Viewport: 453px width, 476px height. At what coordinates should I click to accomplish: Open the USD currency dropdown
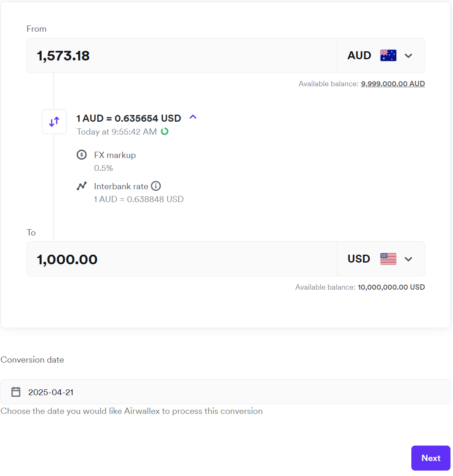(x=408, y=259)
